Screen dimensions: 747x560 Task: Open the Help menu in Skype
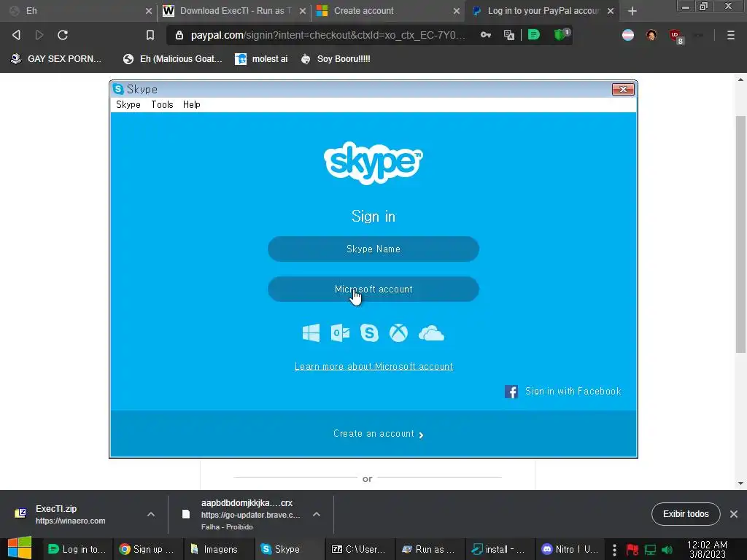192,104
